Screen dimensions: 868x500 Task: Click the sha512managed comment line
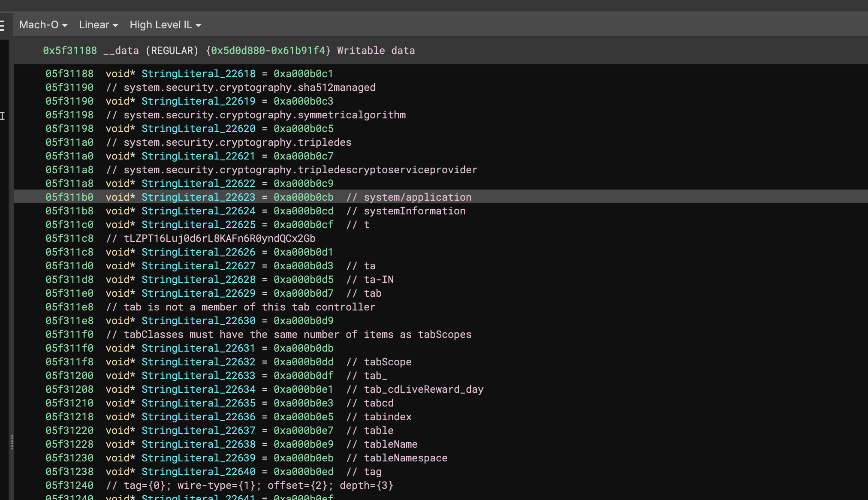[x=241, y=87]
